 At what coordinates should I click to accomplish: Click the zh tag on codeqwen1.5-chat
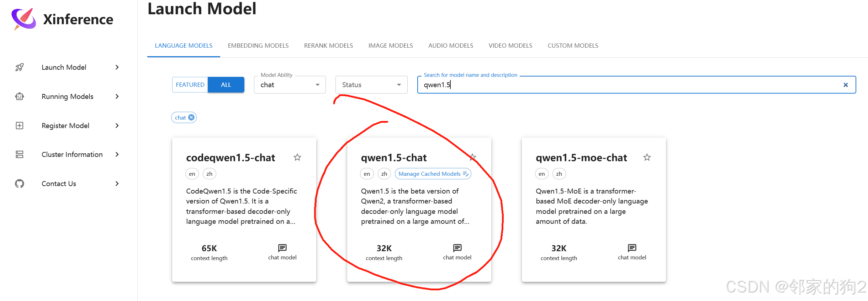tap(210, 174)
